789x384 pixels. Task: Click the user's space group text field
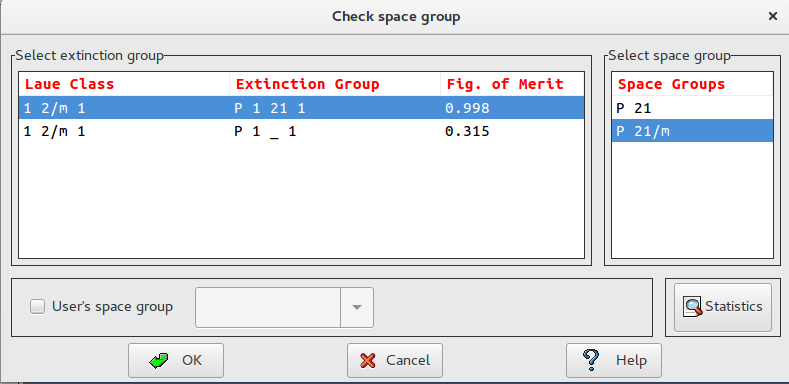pos(268,308)
